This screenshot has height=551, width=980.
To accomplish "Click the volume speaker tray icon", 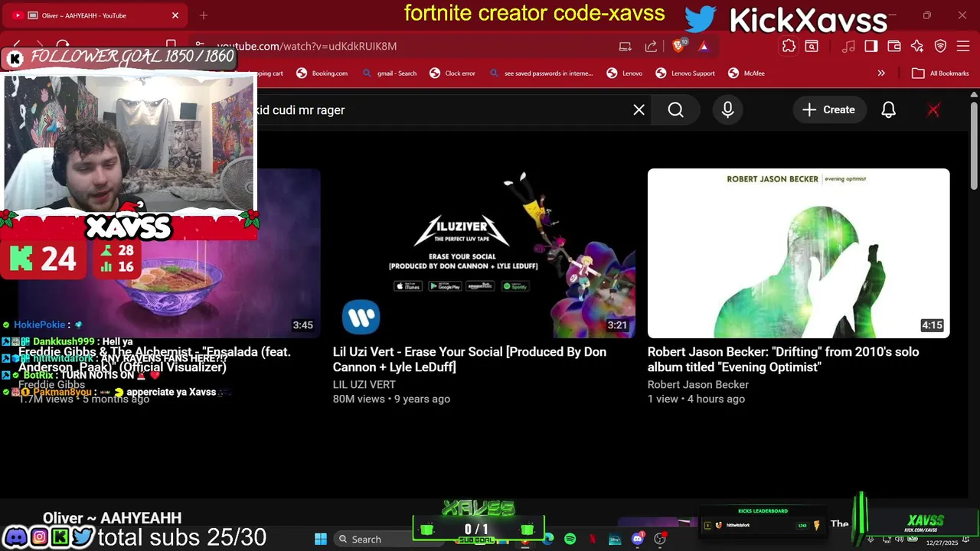I will 899,539.
